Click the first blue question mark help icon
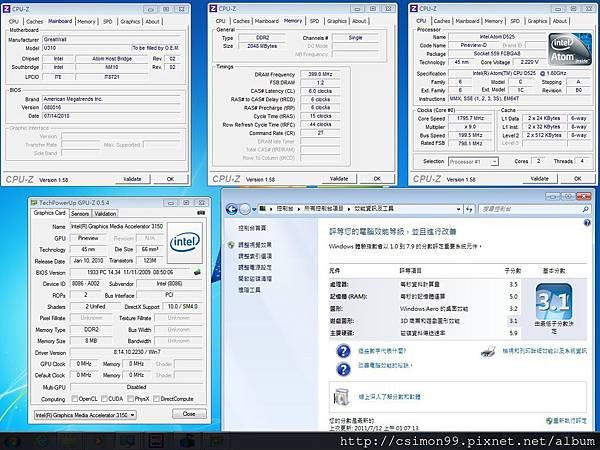The image size is (600, 450). (x=343, y=351)
